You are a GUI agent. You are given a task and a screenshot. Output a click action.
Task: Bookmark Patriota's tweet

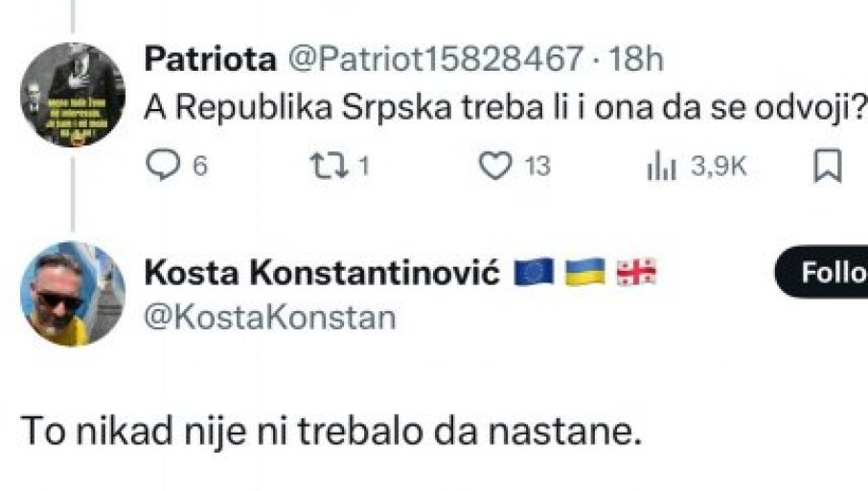click(x=828, y=167)
